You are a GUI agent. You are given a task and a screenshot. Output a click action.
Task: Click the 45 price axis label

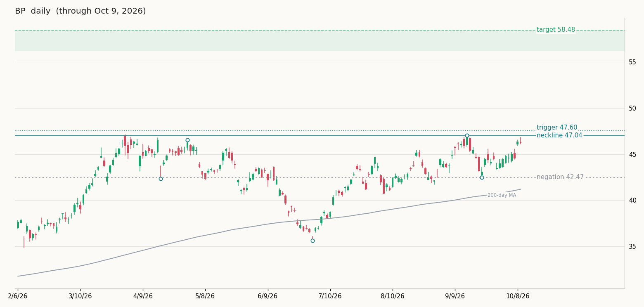click(632, 155)
